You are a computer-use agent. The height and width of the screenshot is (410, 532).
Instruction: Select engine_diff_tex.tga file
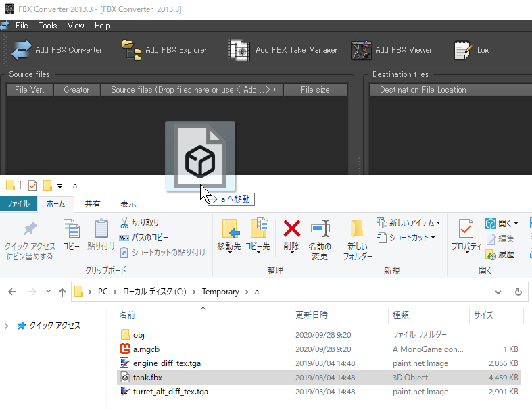(x=319, y=363)
